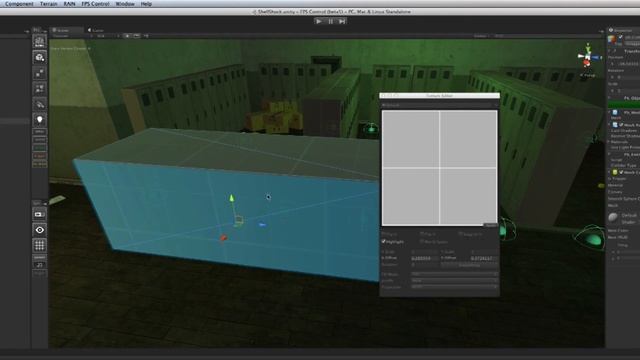The width and height of the screenshot is (640, 360).
Task: Select the green light gizmo at far right
Action: pyautogui.click(x=591, y=238)
